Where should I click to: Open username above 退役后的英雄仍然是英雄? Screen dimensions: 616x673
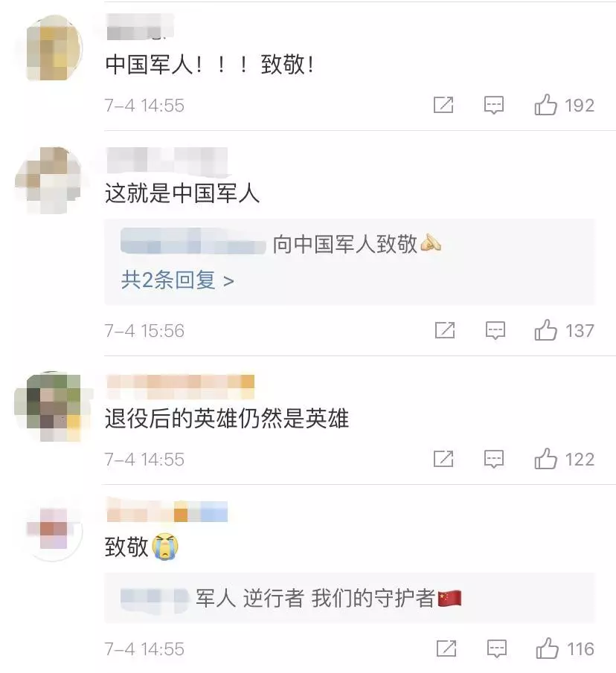click(180, 387)
